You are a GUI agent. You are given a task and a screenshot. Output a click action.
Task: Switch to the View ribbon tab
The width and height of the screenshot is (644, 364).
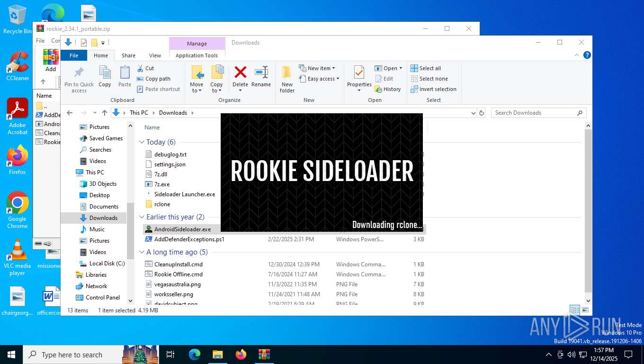[x=155, y=55]
